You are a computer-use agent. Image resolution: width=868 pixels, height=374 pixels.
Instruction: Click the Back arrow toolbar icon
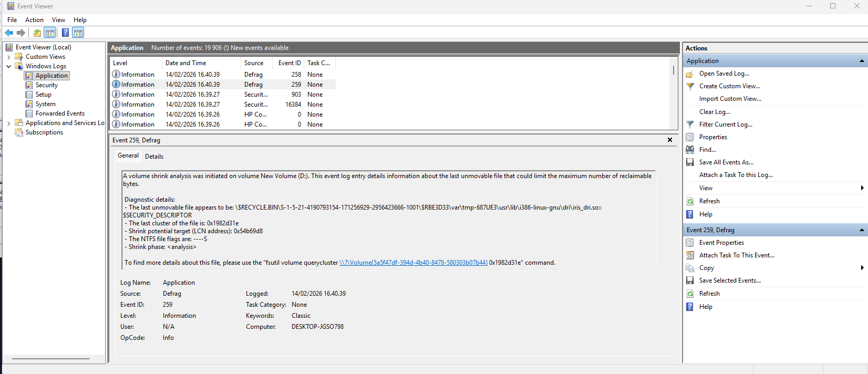pyautogui.click(x=9, y=33)
